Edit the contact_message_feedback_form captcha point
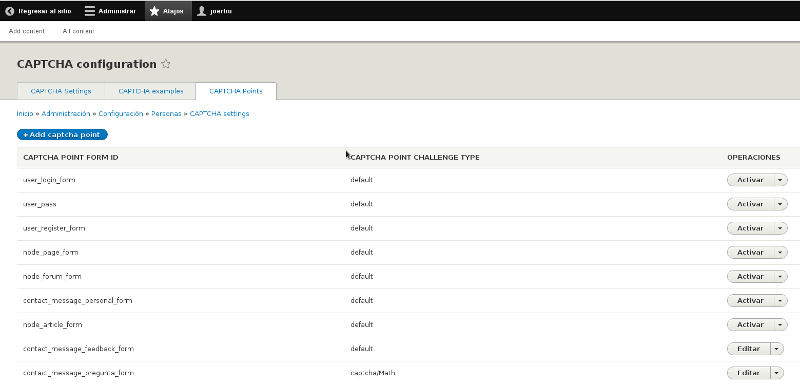 point(748,349)
